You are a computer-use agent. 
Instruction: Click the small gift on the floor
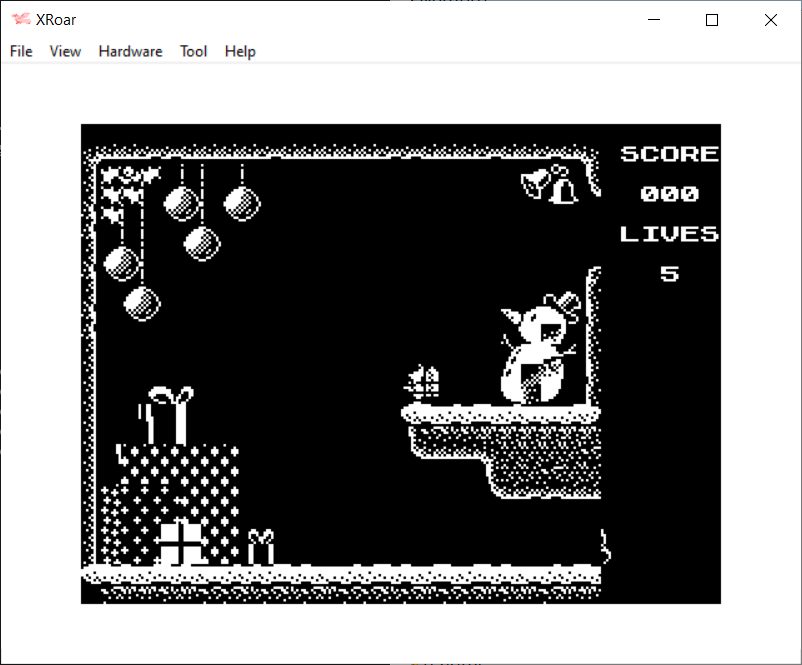(261, 547)
